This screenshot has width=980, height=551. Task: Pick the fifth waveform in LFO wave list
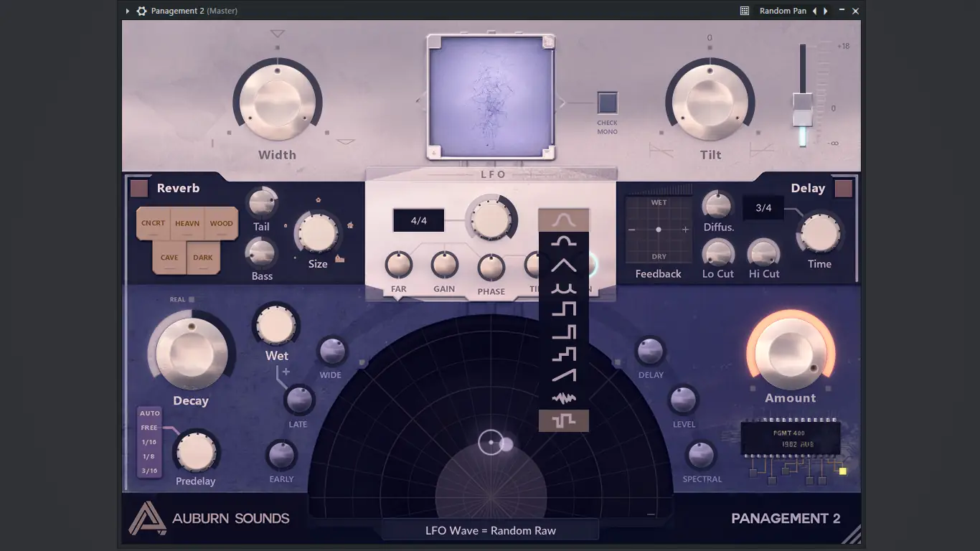(564, 310)
